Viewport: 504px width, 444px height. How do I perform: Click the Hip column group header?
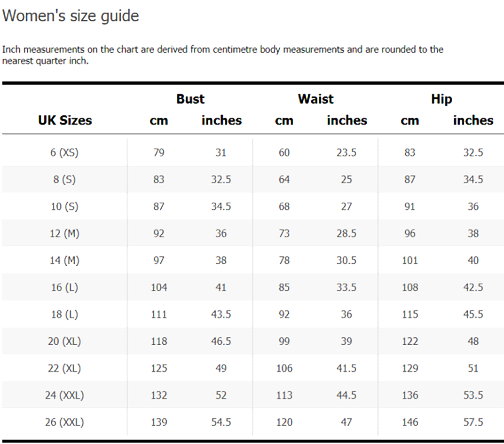click(x=441, y=99)
